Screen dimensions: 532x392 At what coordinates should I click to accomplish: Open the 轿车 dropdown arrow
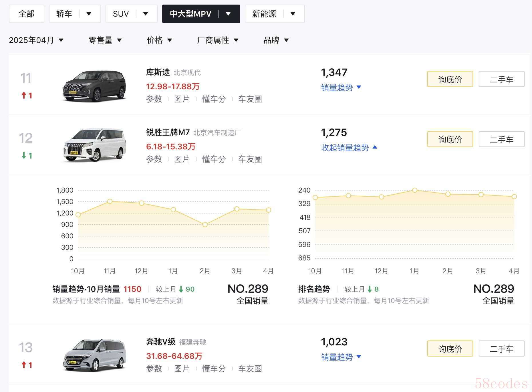click(x=89, y=14)
